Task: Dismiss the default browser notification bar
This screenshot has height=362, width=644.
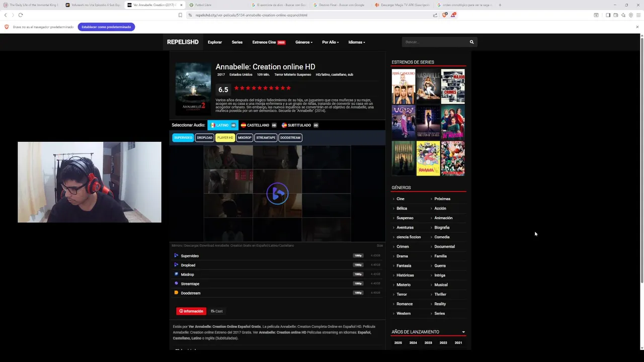Action: click(637, 27)
